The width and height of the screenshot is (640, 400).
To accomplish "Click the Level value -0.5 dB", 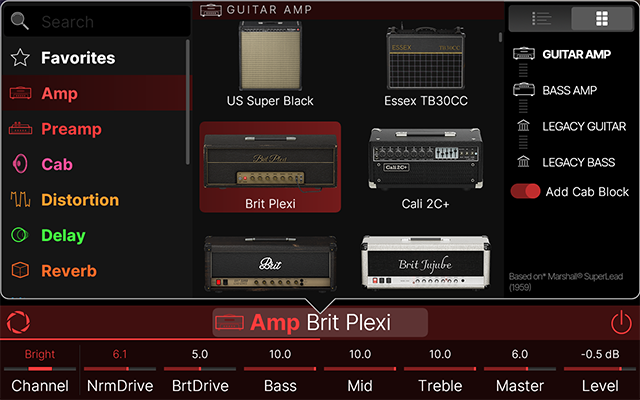I will tap(600, 354).
